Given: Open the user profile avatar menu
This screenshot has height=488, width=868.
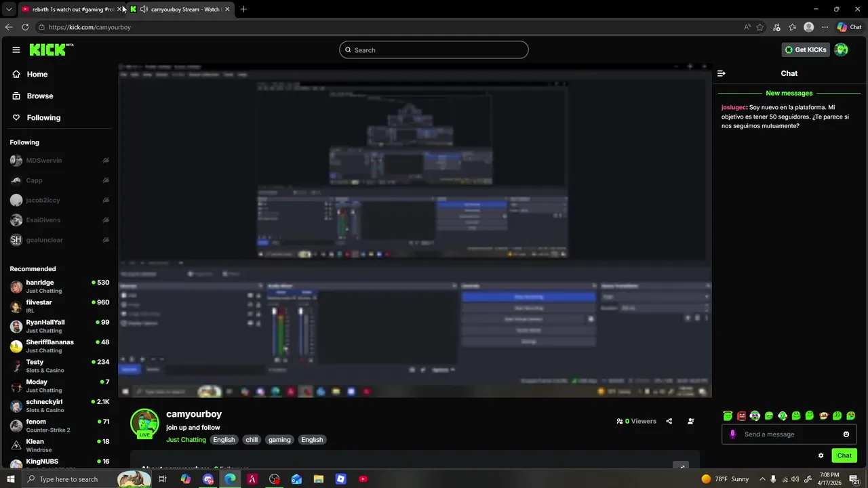Looking at the screenshot, I should pos(841,49).
